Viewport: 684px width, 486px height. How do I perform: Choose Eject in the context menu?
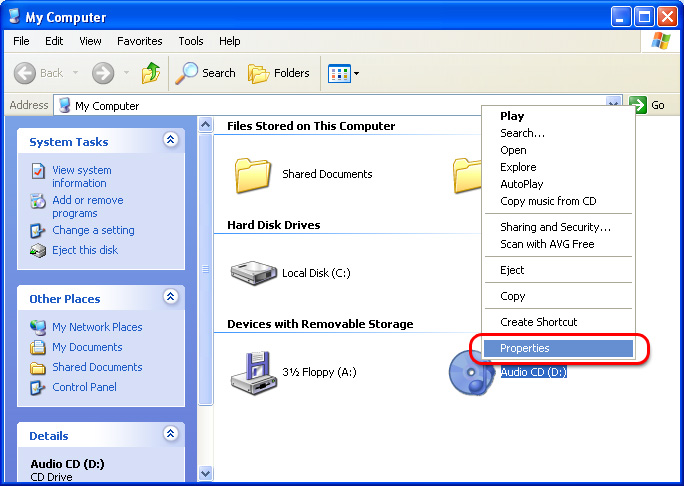tap(558, 270)
